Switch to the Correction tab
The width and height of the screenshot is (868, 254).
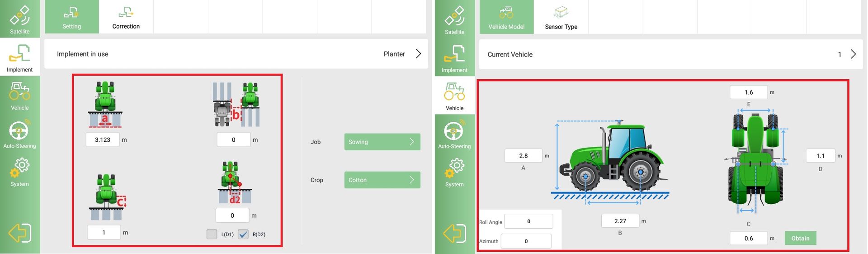tap(126, 17)
